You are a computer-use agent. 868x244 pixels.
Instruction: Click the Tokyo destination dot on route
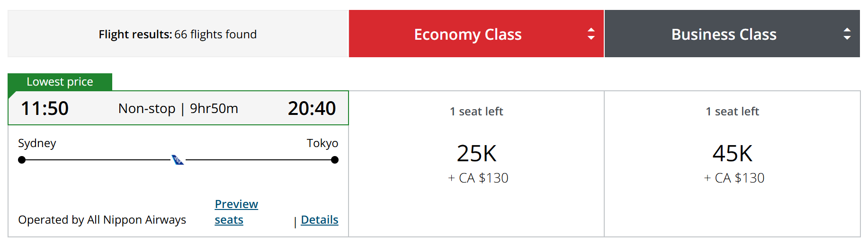(335, 160)
